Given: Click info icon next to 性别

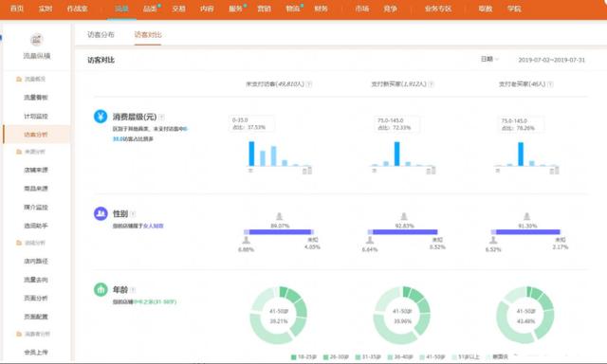Looking at the screenshot, I should [x=133, y=213].
